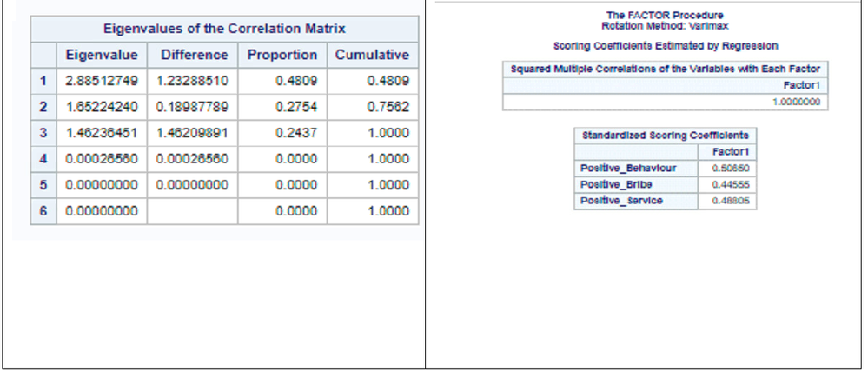This screenshot has height=371, width=868.
Task: Click the Factor1 coefficient for Positive_Service
Action: coord(727,201)
